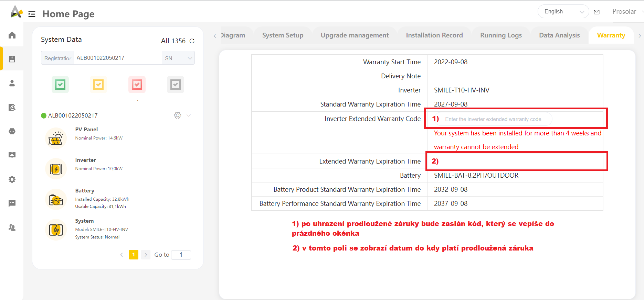Click the inverter extended warranty code field
Viewport: 644px width, 300px height.
(496, 119)
